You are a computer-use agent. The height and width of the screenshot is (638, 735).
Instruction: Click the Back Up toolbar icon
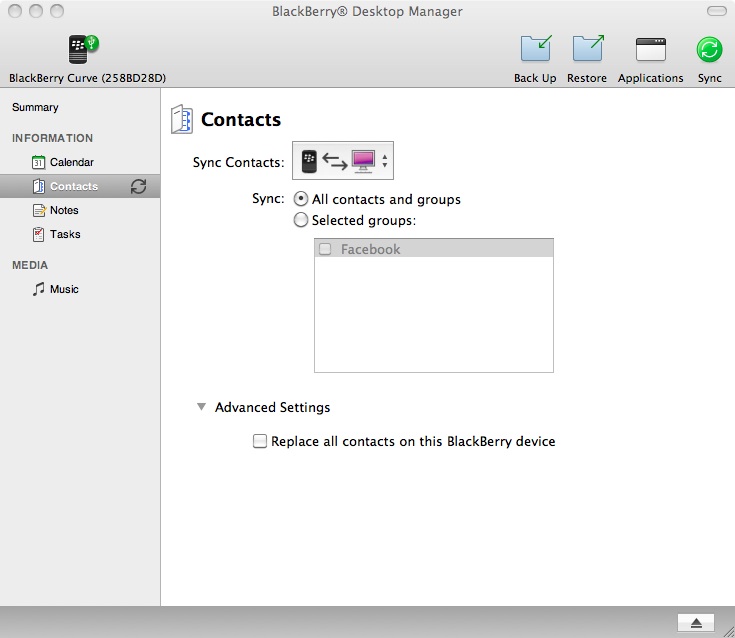[x=535, y=49]
